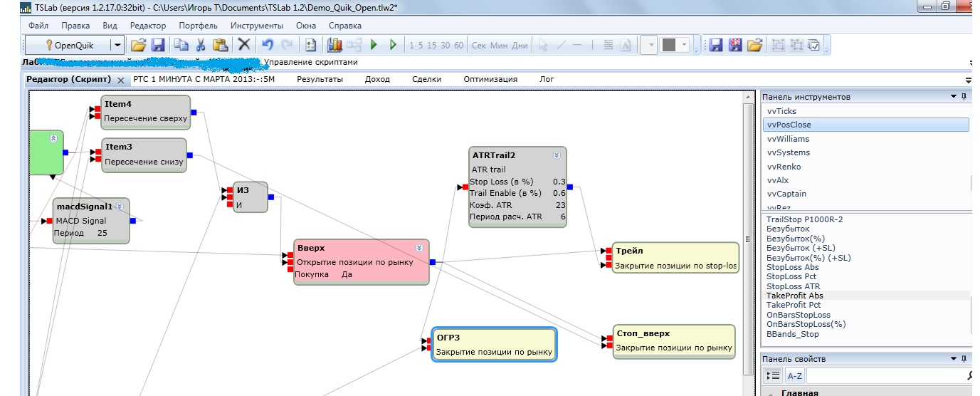Collapse the ATRTrail2 block with its chevron
The width and height of the screenshot is (980, 396).
[557, 155]
